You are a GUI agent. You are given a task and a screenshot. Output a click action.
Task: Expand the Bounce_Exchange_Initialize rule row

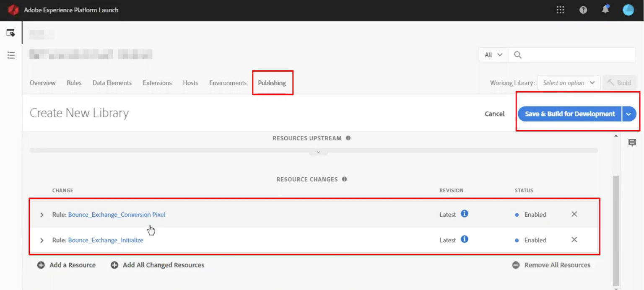point(42,240)
